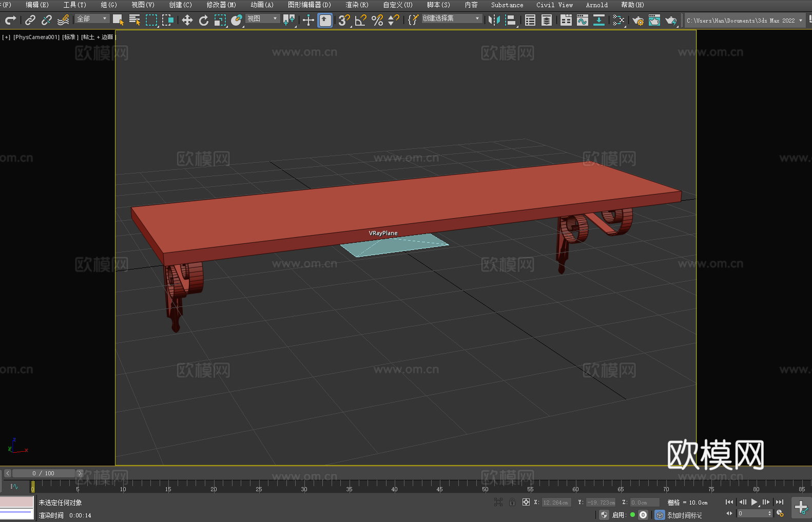This screenshot has height=522, width=812.
Task: Click the 0 / 100 time slider
Action: pyautogui.click(x=44, y=473)
